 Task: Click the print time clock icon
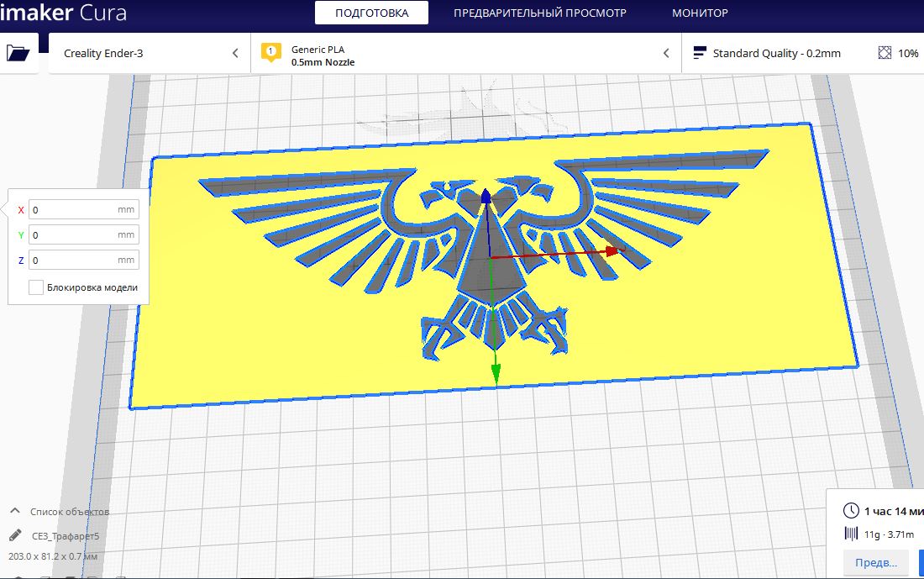[x=851, y=511]
